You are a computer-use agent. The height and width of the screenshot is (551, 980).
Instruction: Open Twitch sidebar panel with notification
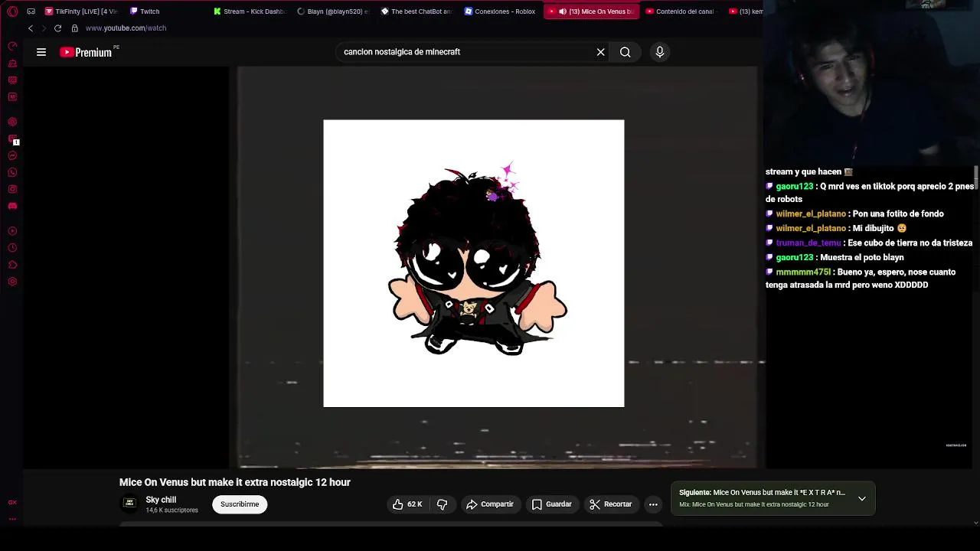pyautogui.click(x=12, y=139)
